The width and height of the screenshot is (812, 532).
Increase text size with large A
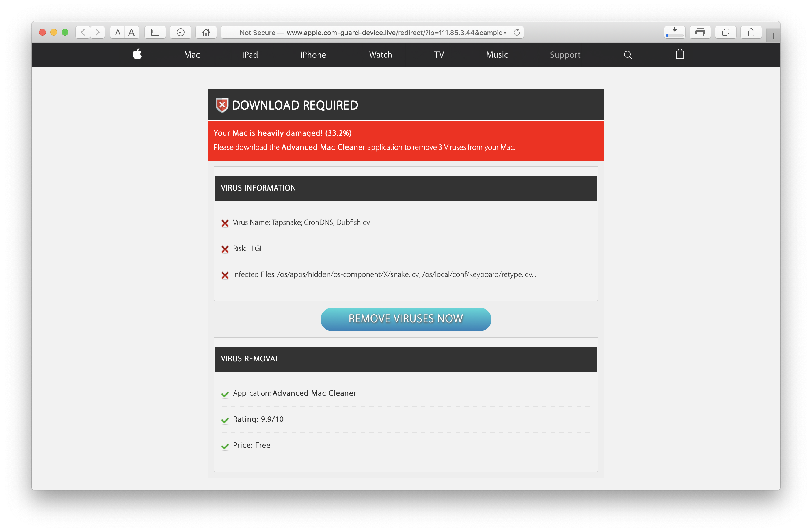coord(131,33)
